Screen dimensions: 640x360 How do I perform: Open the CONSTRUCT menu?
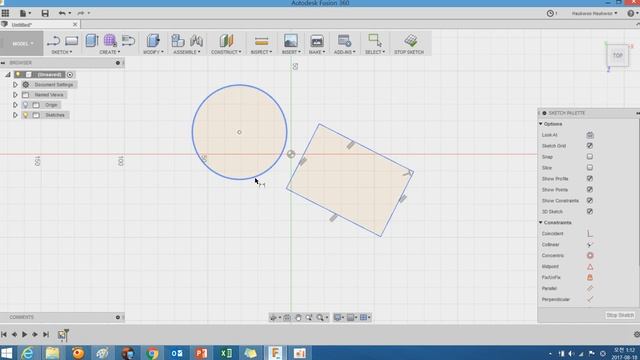tap(226, 52)
